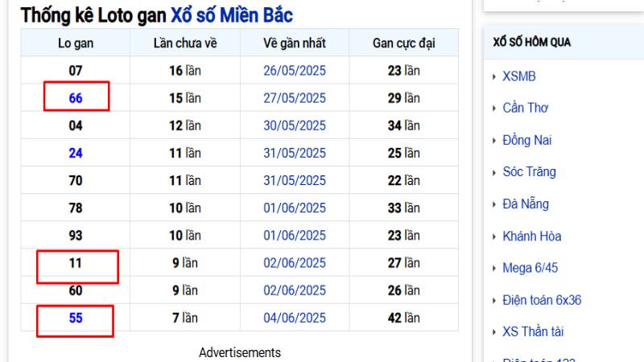The width and height of the screenshot is (644, 362).
Task: Select the 16 lần cell
Action: [x=185, y=71]
